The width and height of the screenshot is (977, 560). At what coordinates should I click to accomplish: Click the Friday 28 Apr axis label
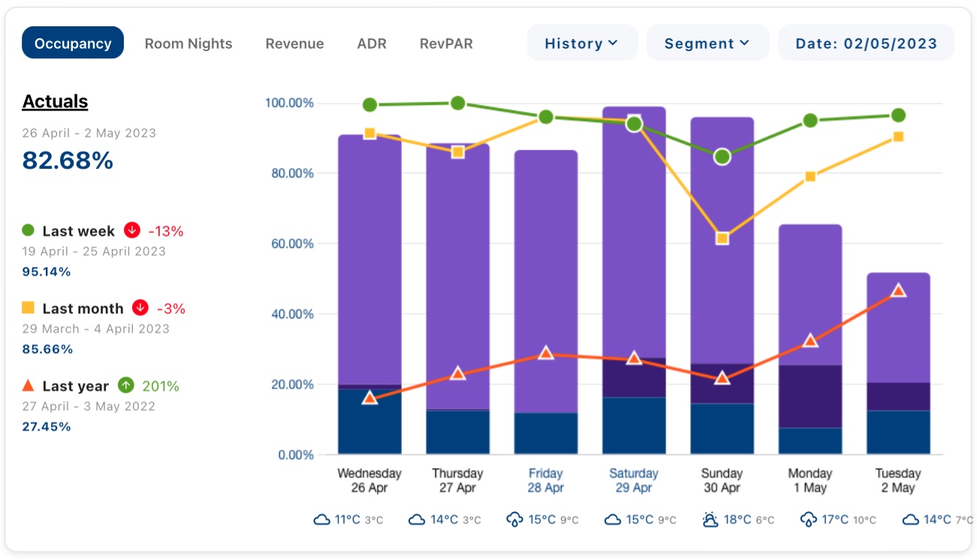[546, 480]
